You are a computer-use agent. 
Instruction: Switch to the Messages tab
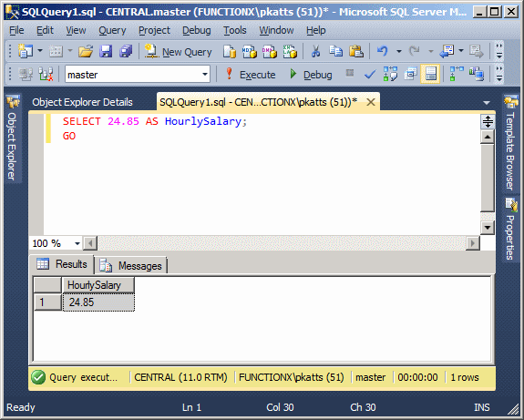tap(131, 266)
